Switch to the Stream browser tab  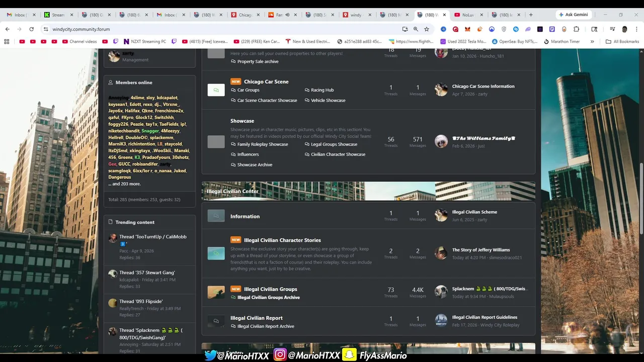[x=58, y=15]
